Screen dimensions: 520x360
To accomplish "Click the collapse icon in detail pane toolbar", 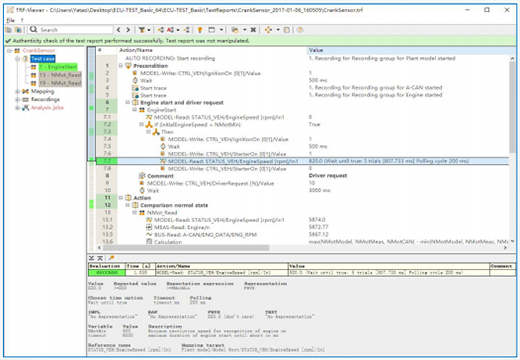I will pos(91,258).
